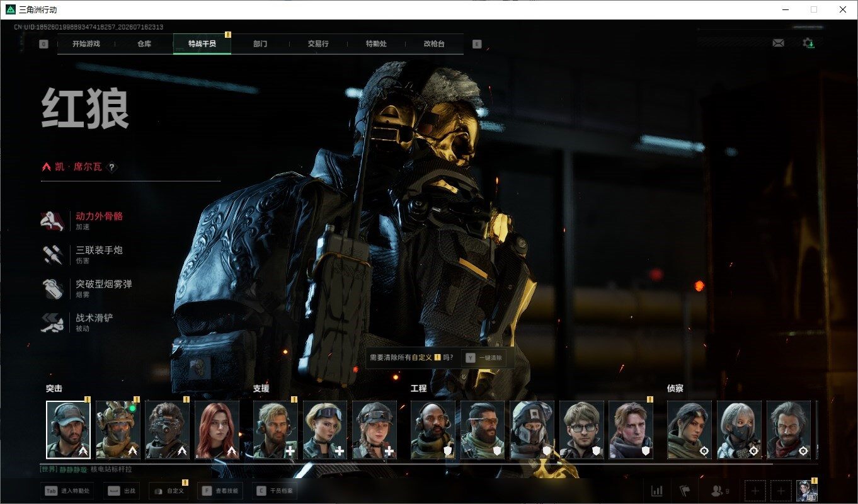Click the 一键清除 button
858x504 pixels.
click(x=484, y=357)
